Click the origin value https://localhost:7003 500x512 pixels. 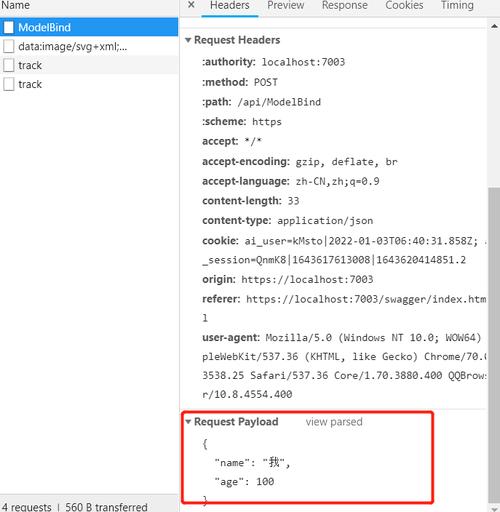tap(307, 279)
